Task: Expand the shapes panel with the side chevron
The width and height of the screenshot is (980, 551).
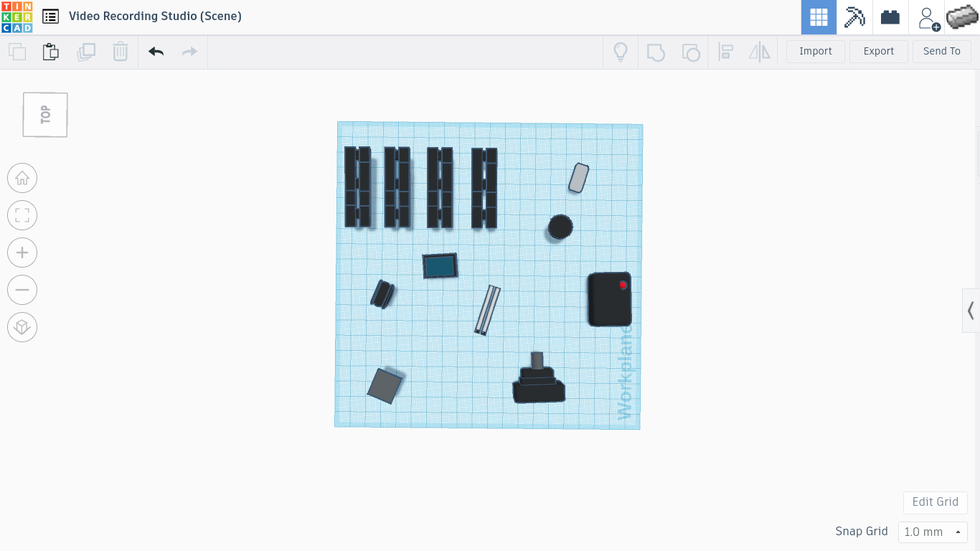Action: [971, 310]
